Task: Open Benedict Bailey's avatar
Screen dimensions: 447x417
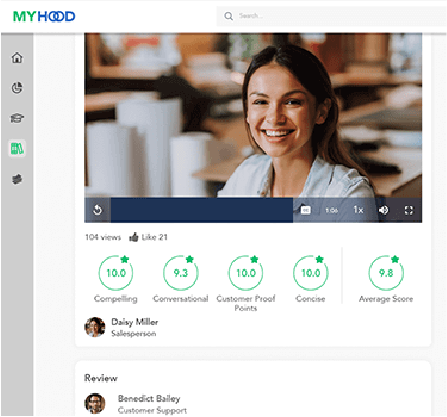Action: click(x=95, y=403)
